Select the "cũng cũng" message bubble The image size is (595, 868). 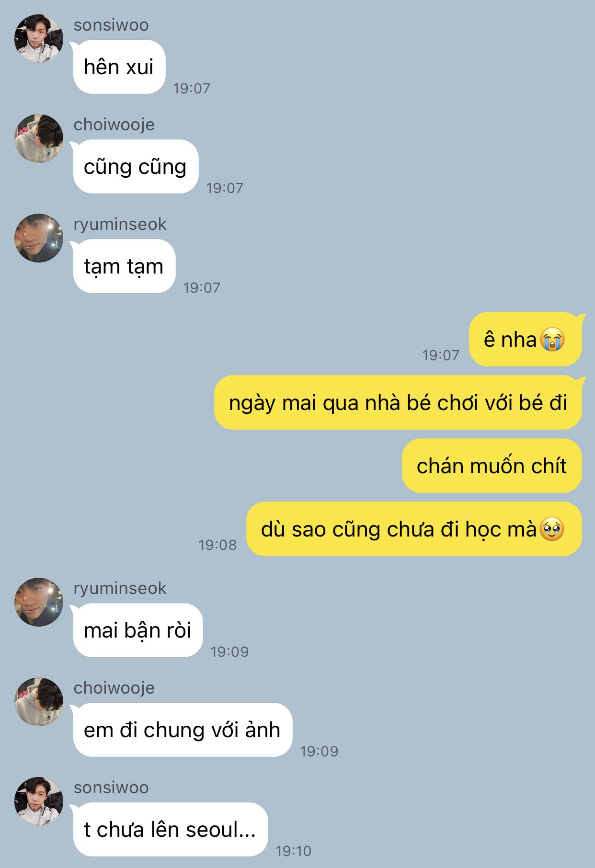click(135, 167)
